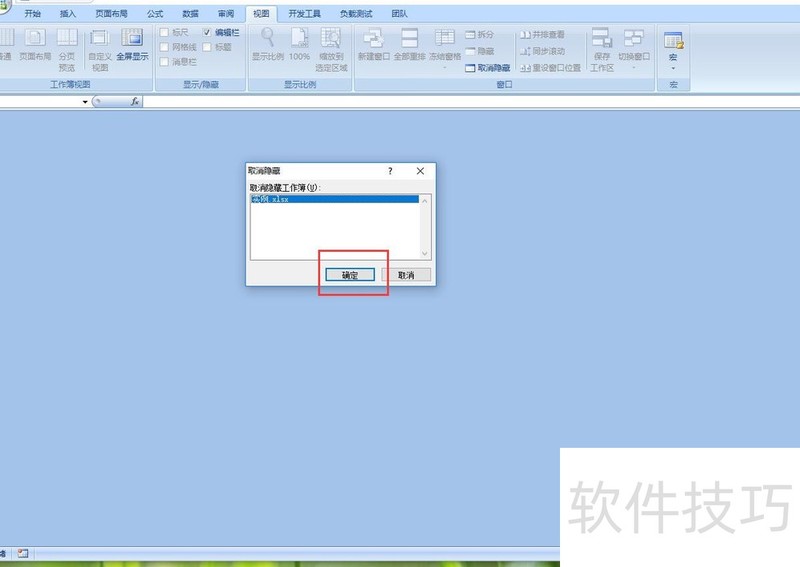Open the 开发工具 ribbon tab
The width and height of the screenshot is (800, 567).
305,14
